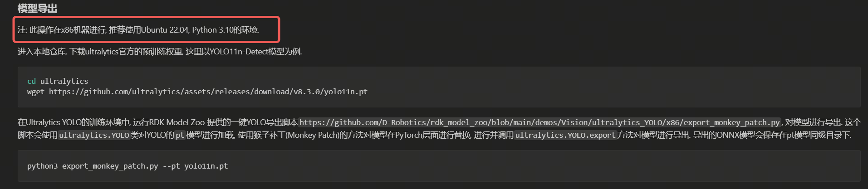This screenshot has height=189, width=868.
Task: Click the Ubuntu 22.04 text in note
Action: coord(164,30)
